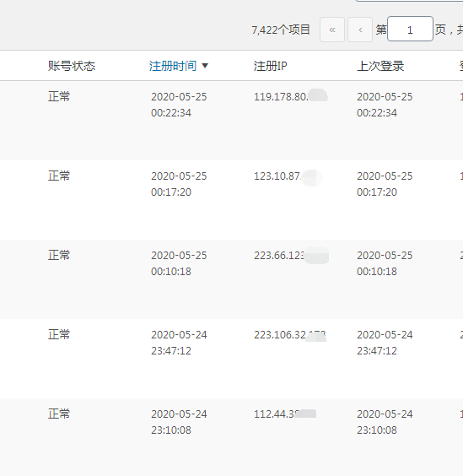Click last login cell for 123.10.87 row
This screenshot has width=463, height=476.
385,184
